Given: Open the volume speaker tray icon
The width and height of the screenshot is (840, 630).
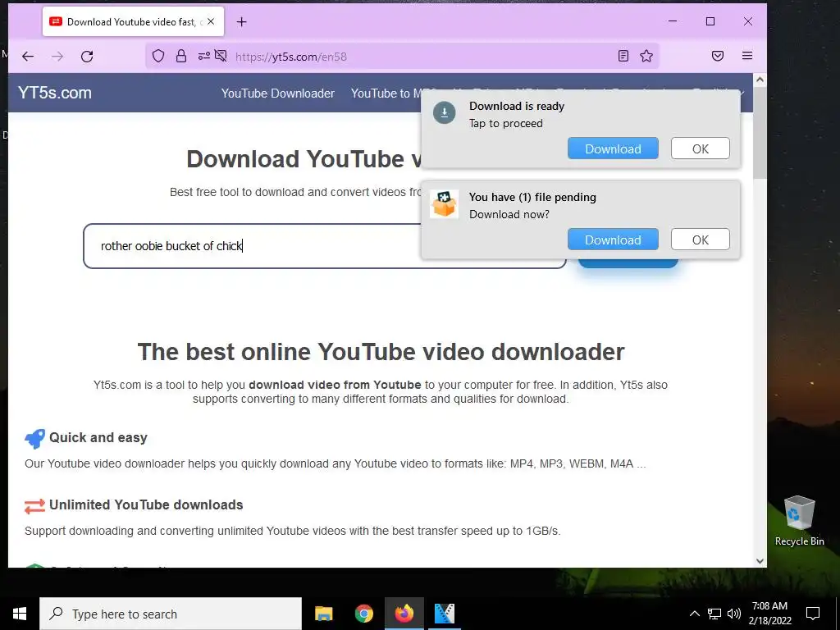Looking at the screenshot, I should 734,614.
